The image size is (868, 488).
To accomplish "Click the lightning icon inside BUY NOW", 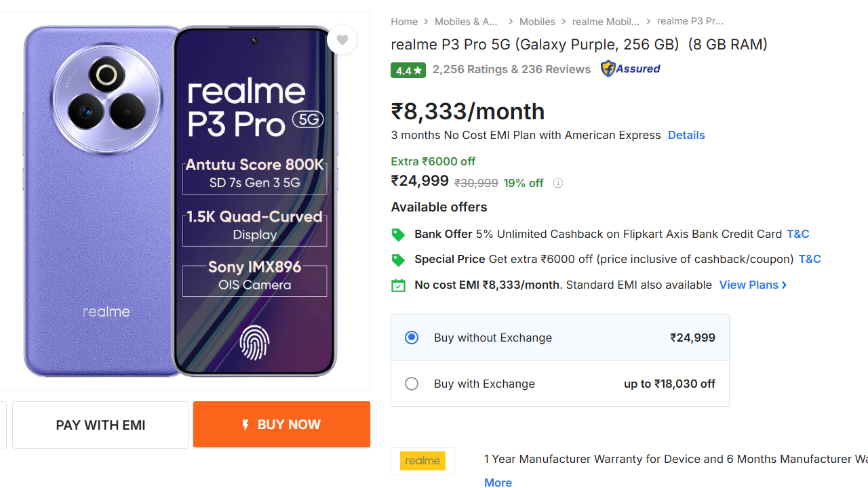I will pyautogui.click(x=245, y=424).
